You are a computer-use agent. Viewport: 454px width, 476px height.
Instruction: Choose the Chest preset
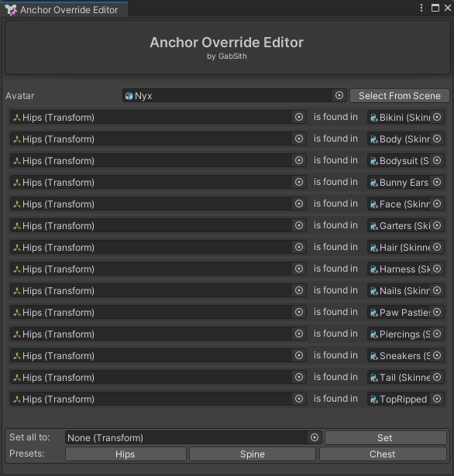tap(383, 454)
